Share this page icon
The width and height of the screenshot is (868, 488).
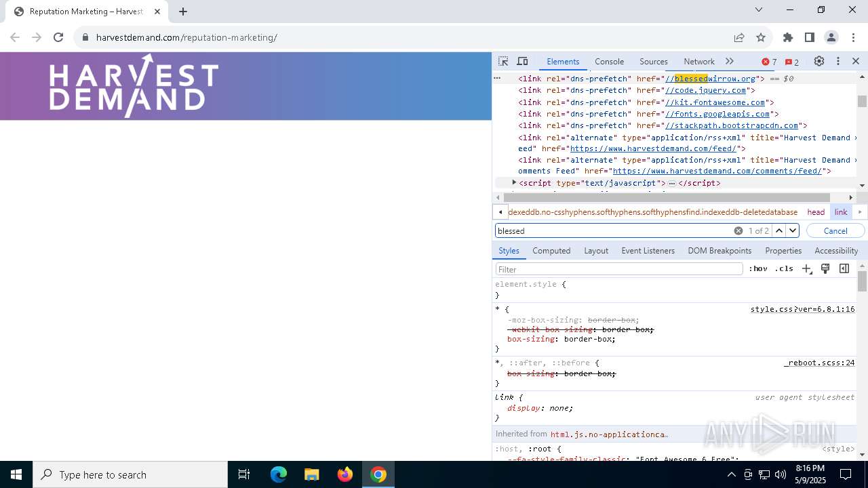[x=739, y=37]
